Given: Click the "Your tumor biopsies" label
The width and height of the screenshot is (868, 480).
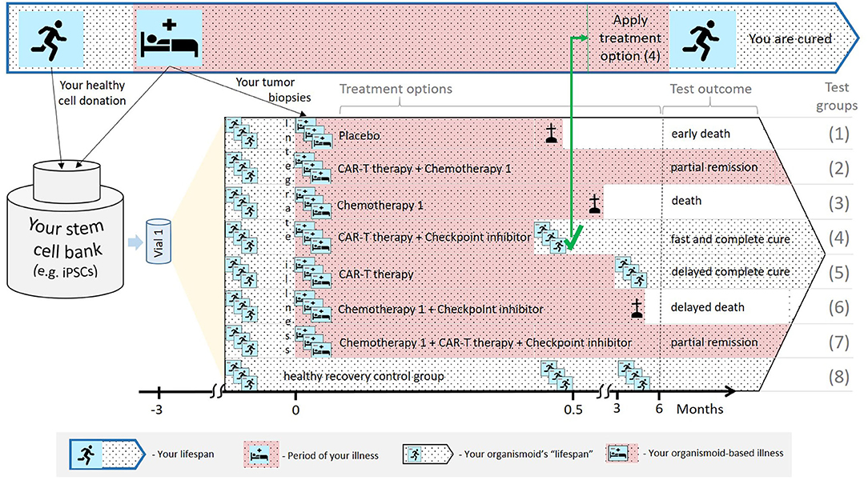Looking at the screenshot, I should (x=273, y=90).
